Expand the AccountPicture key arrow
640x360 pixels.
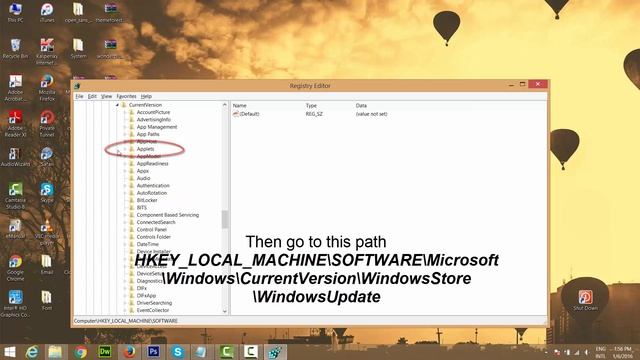pos(125,112)
